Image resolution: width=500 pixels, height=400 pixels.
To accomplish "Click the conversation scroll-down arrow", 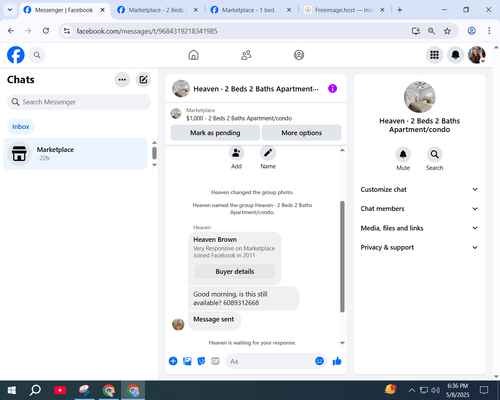I will pos(342,343).
